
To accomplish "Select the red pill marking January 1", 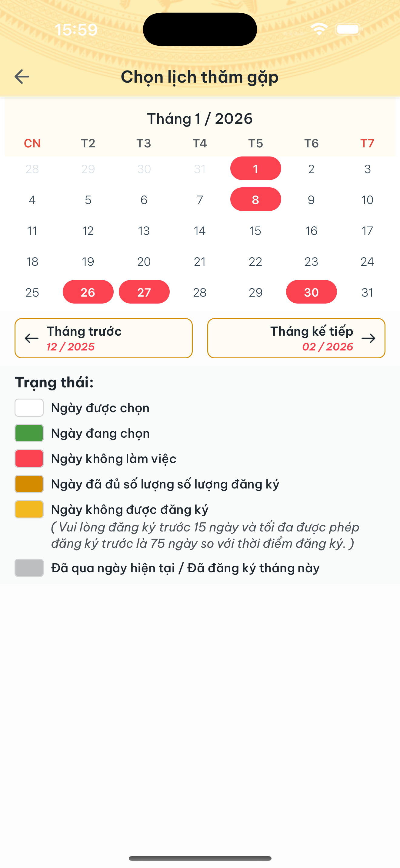I will click(x=255, y=169).
